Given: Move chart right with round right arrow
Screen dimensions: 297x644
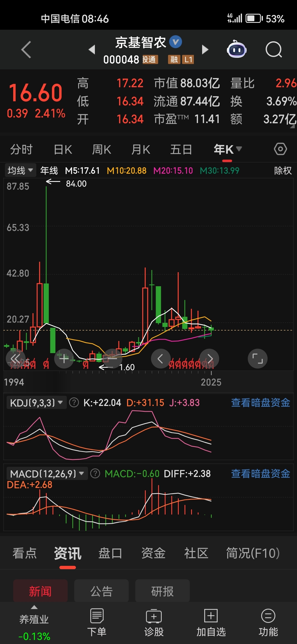Looking at the screenshot, I should [209, 359].
